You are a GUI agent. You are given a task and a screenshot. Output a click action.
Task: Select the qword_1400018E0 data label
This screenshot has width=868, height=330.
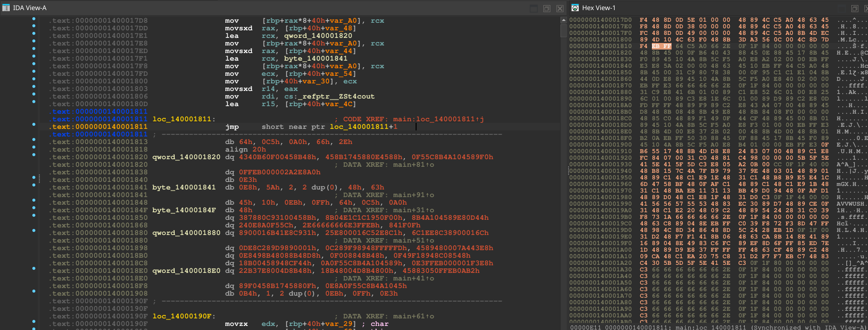tap(186, 271)
